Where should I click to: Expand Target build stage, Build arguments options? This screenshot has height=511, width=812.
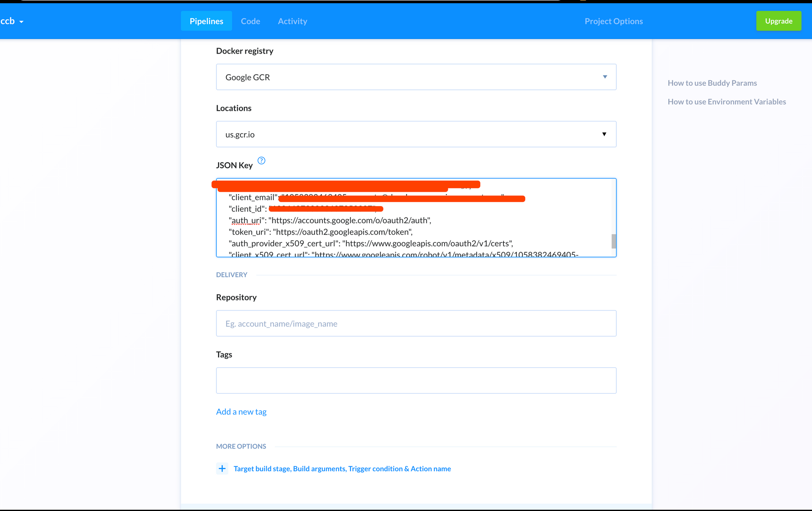click(x=342, y=469)
